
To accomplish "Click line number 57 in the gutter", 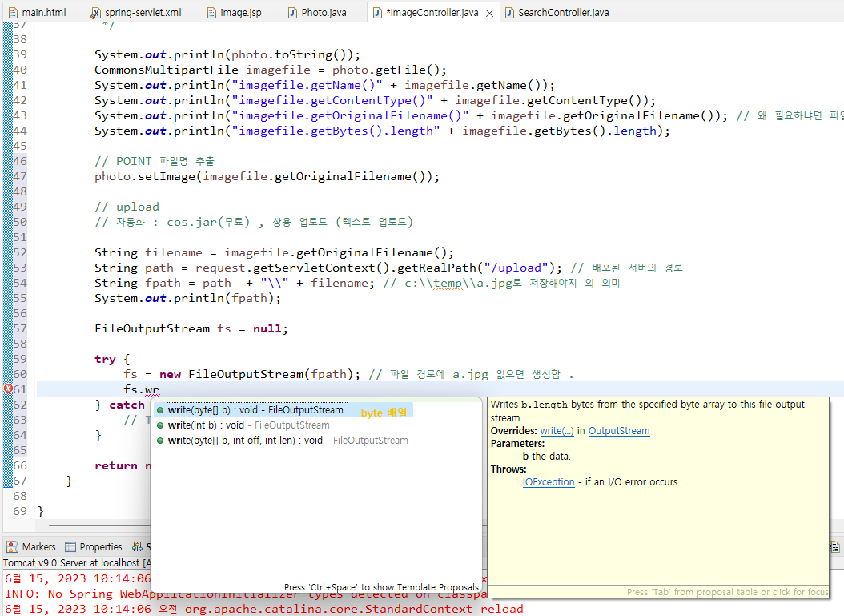I will point(20,328).
